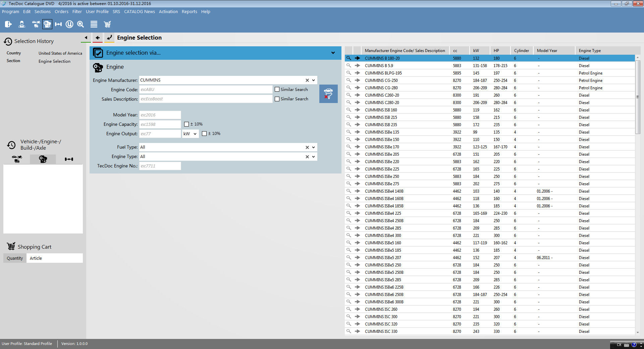Open the article search magnifier icon
644x349 pixels.
click(80, 24)
